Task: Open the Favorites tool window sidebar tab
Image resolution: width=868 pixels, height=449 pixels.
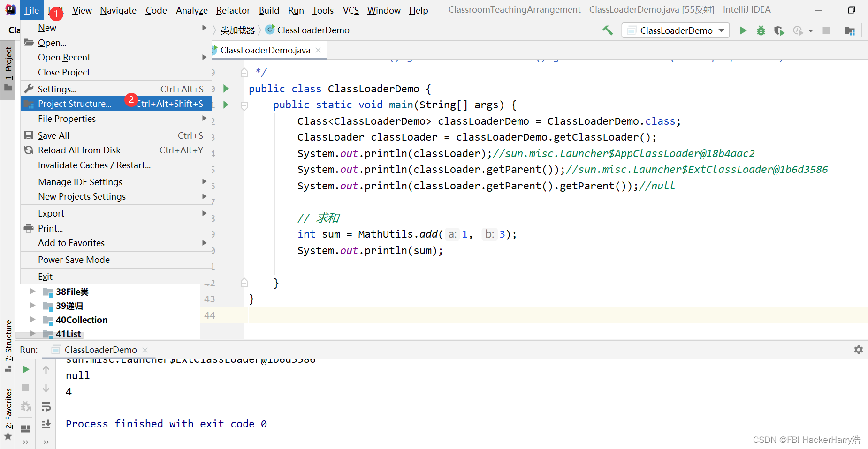Action: (x=8, y=414)
